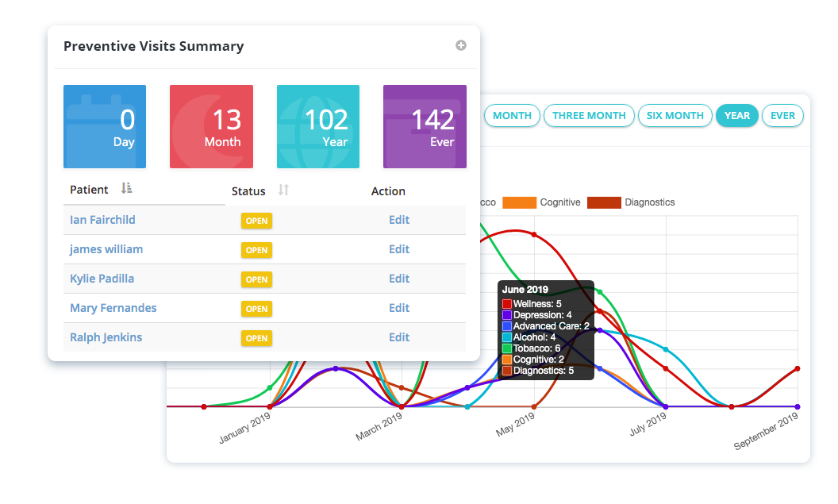Screen dimensions: 838x504
Task: Show Ever range on the chart
Action: [782, 116]
